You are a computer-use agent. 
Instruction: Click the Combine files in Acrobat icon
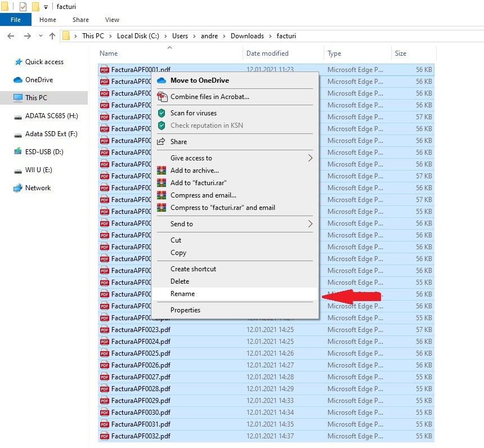(162, 97)
